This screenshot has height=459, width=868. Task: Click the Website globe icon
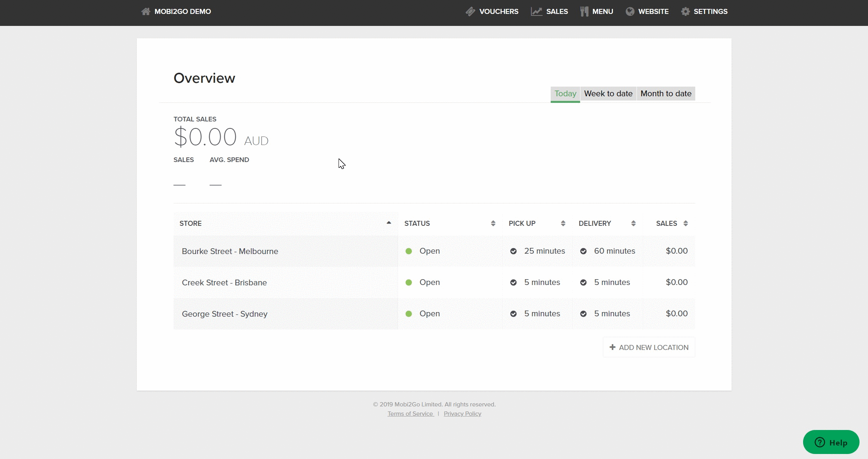(x=630, y=12)
